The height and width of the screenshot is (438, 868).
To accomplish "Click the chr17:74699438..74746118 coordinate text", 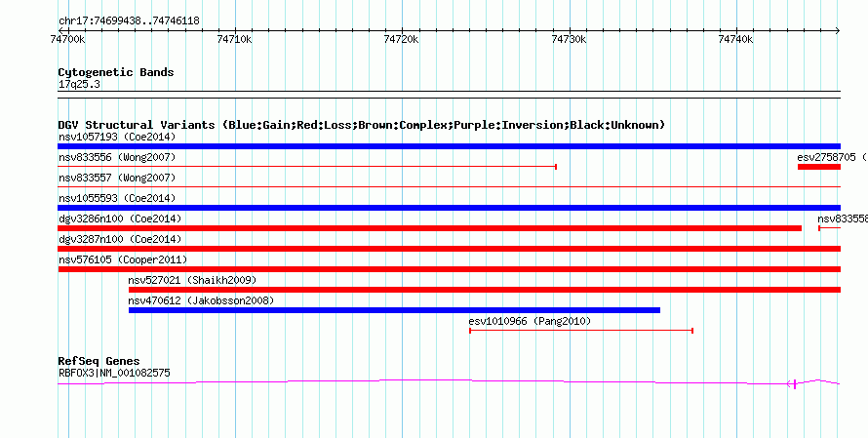I will [x=129, y=21].
